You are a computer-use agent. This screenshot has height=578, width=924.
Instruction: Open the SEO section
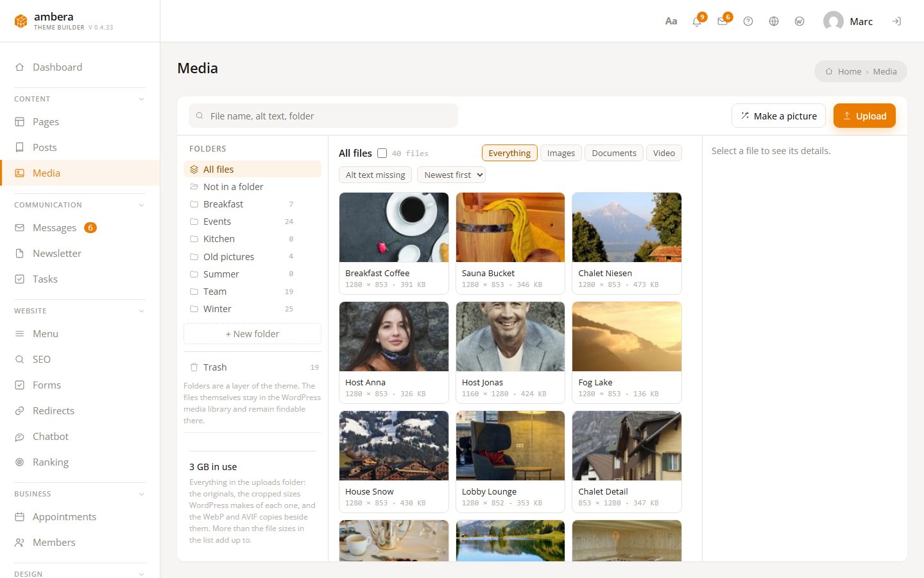[80, 359]
